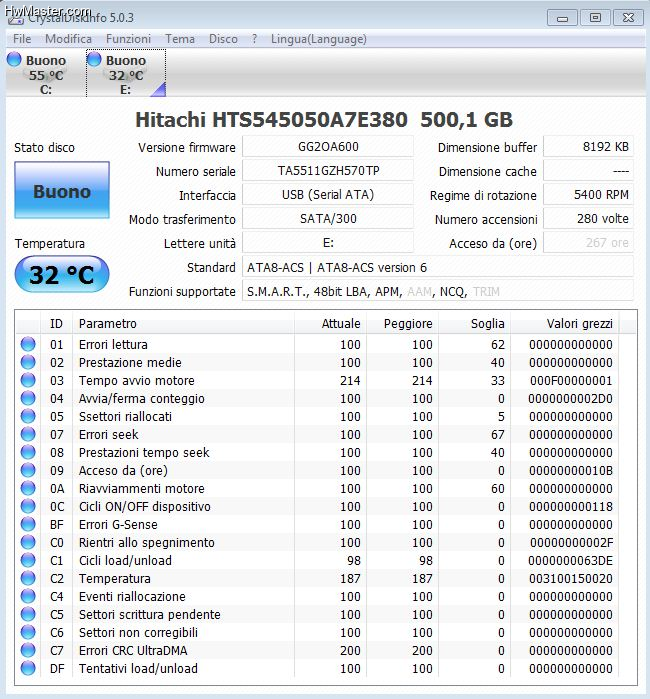Click the status icon for C7 Errori CRC UltraDMA
The height and width of the screenshot is (699, 650).
tap(28, 650)
